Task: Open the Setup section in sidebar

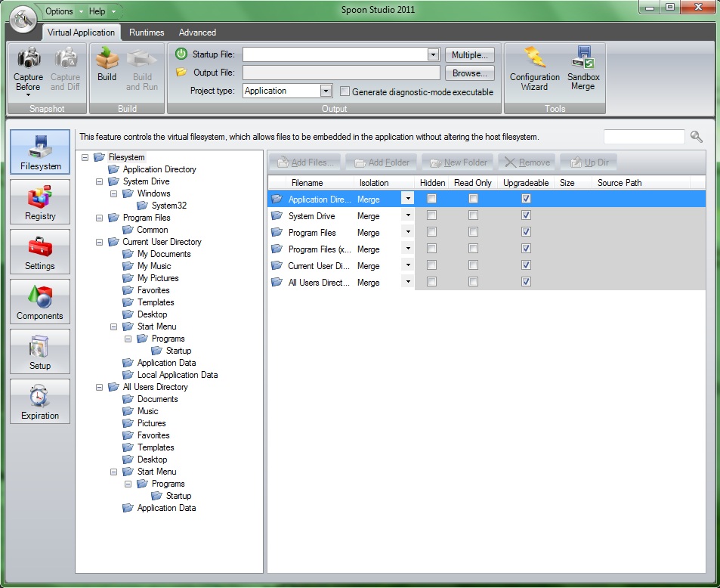Action: point(40,351)
